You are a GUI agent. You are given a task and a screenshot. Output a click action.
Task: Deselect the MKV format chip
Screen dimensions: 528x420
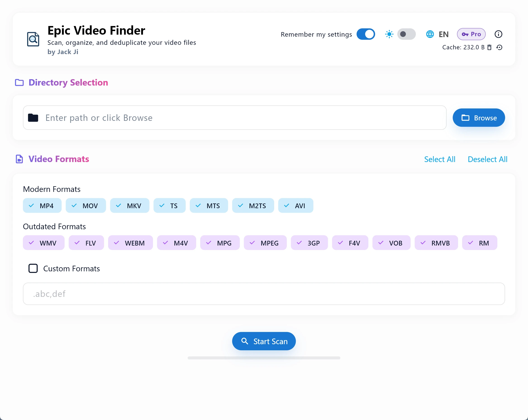click(x=130, y=206)
